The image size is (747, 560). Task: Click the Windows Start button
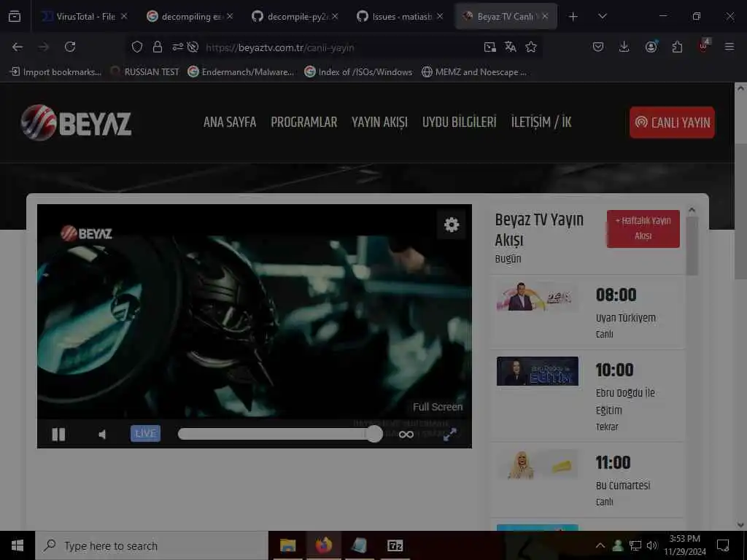[18, 545]
